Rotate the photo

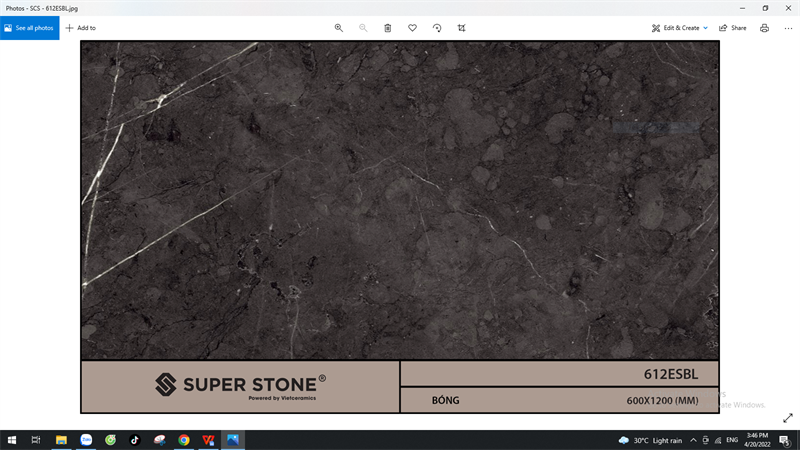tap(437, 28)
